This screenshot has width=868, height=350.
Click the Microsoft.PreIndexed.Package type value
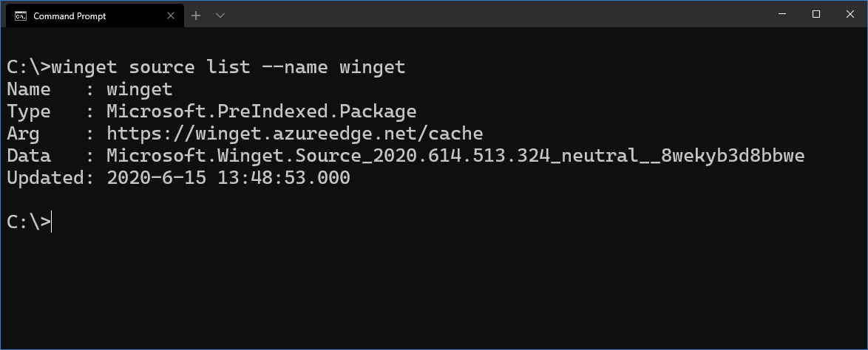tap(261, 111)
